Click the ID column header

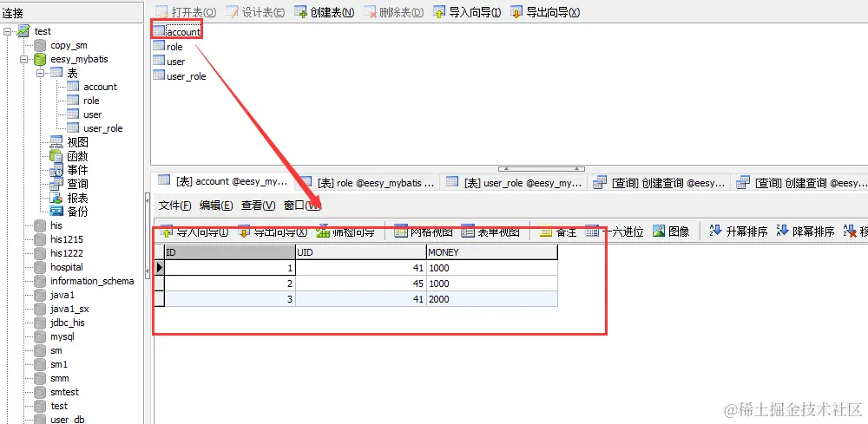pos(230,252)
